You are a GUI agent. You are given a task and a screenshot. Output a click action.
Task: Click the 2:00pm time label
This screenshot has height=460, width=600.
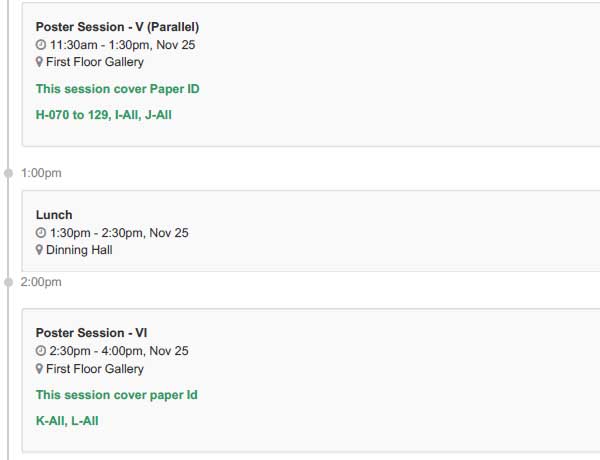tap(41, 282)
